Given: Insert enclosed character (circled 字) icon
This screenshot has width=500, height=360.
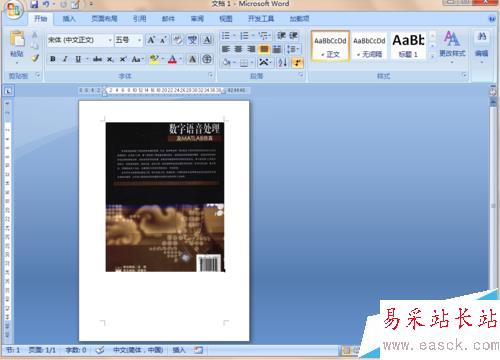Looking at the screenshot, I should click(x=207, y=59).
